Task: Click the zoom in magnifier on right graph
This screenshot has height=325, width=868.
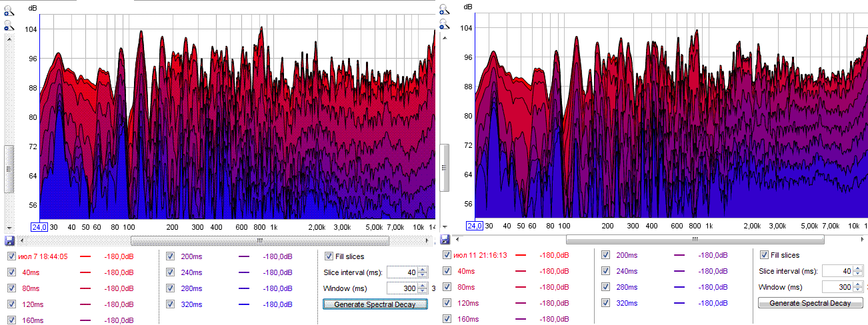Action: 445,9
